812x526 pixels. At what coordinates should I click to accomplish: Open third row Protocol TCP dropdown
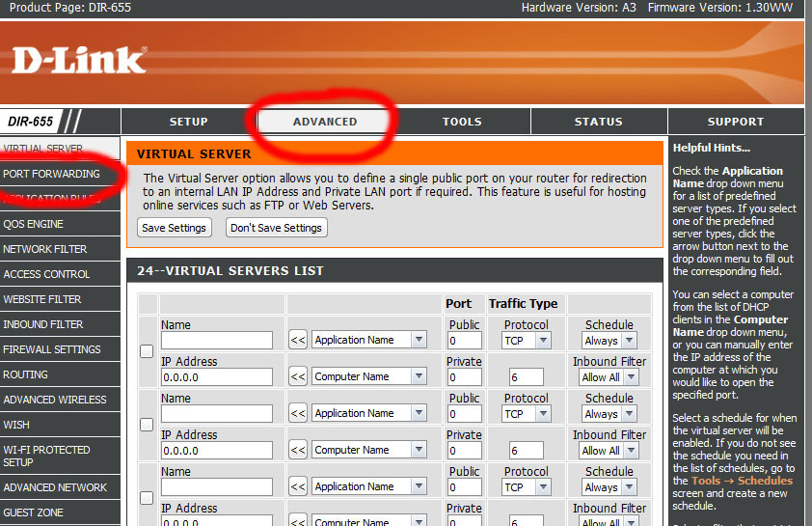527,487
